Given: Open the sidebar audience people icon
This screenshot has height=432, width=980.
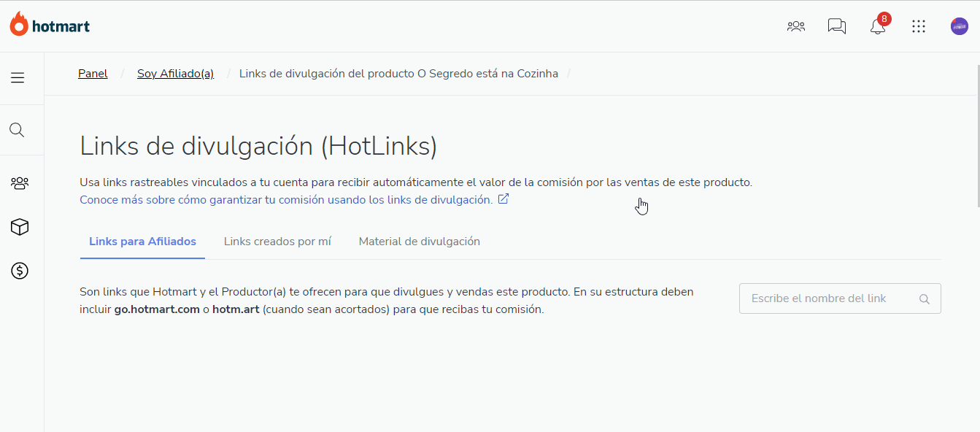Looking at the screenshot, I should [20, 183].
